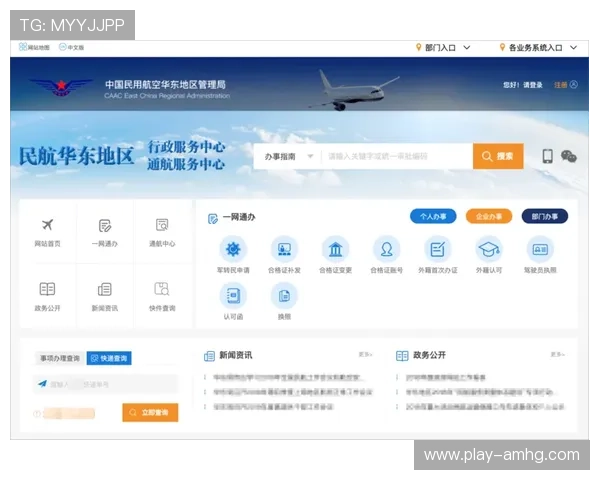Select the 个人办事 tab
Viewport: 600px width, 480px height.
click(x=433, y=217)
